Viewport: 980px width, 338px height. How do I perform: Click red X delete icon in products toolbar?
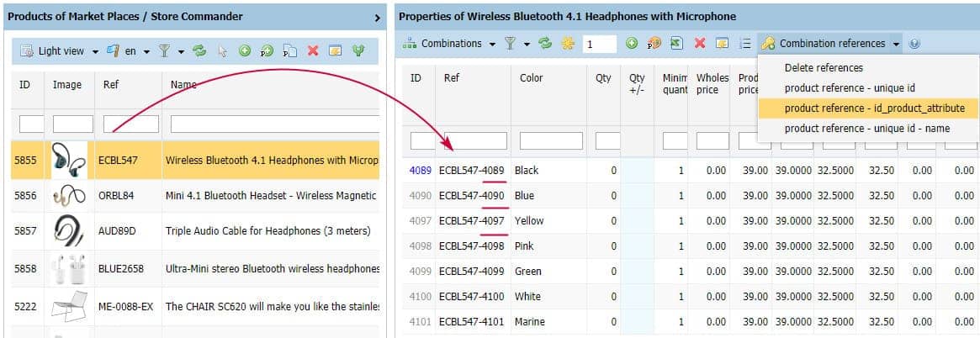(313, 51)
